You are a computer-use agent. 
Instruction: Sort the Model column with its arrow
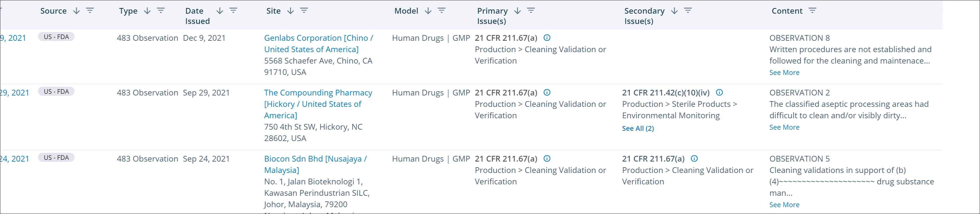pos(428,11)
